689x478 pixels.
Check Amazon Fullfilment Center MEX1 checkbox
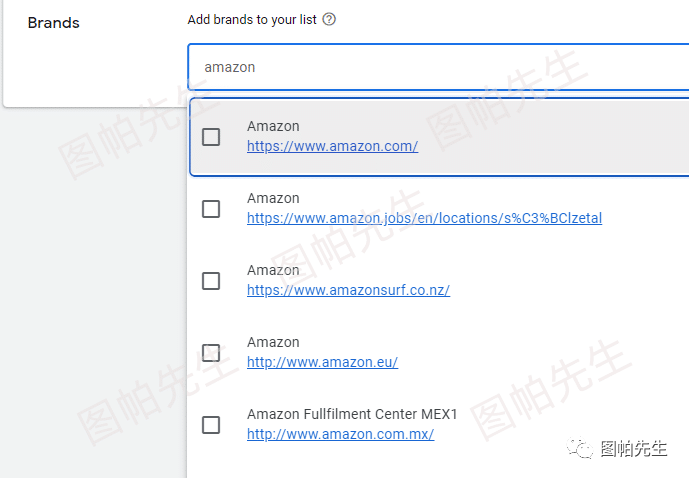[211, 425]
